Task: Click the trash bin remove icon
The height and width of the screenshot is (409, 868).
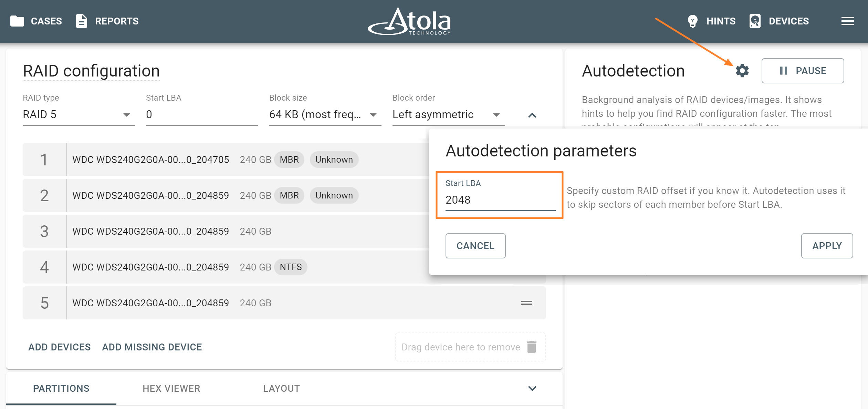Action: (x=532, y=347)
